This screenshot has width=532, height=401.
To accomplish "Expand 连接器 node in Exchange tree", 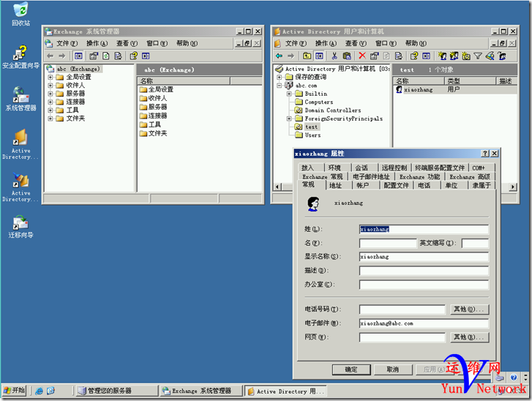I will [50, 102].
